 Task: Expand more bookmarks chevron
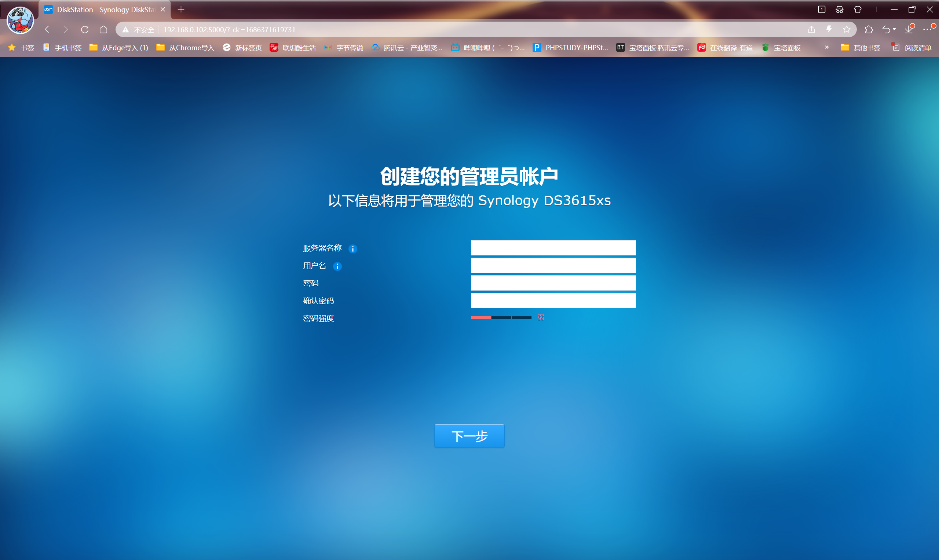coord(826,47)
